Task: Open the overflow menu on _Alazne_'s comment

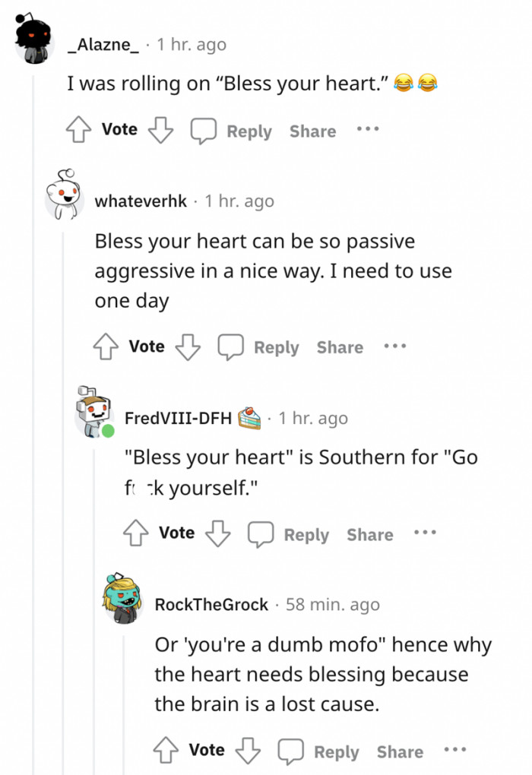Action: click(x=367, y=129)
